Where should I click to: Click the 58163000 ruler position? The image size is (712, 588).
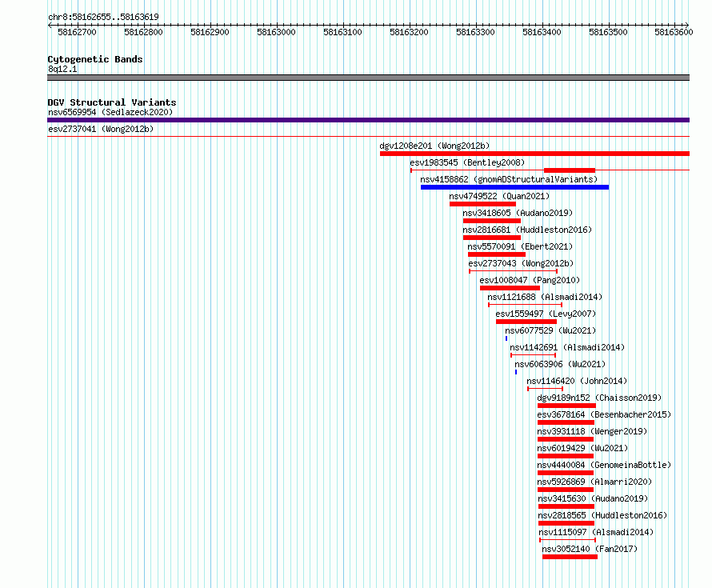click(276, 32)
